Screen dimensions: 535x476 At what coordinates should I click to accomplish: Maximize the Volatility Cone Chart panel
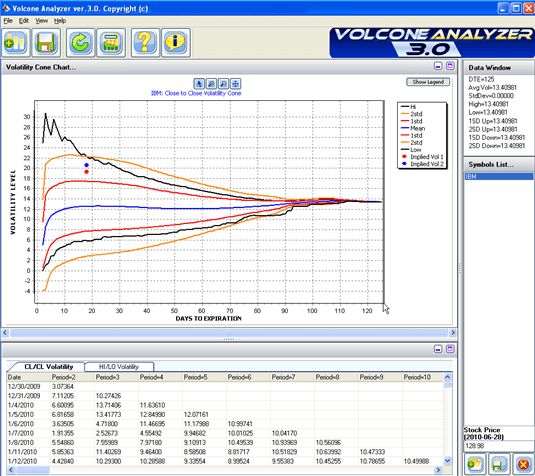(x=450, y=66)
